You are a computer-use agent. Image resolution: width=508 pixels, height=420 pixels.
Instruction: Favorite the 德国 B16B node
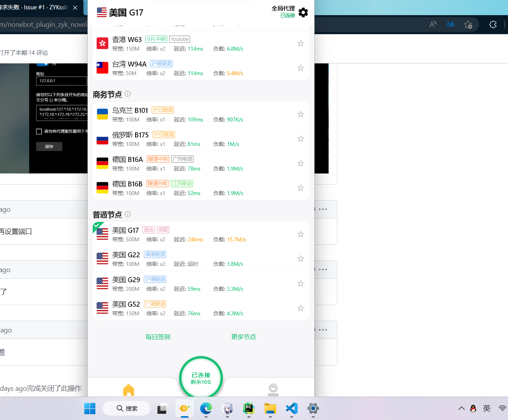click(x=300, y=188)
